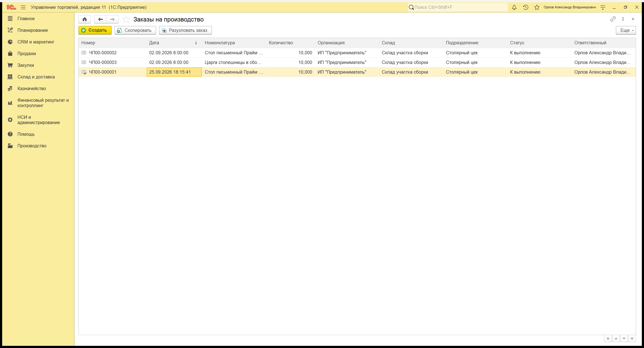
Task: Open service settings menu beside the user name
Action: coord(603,7)
